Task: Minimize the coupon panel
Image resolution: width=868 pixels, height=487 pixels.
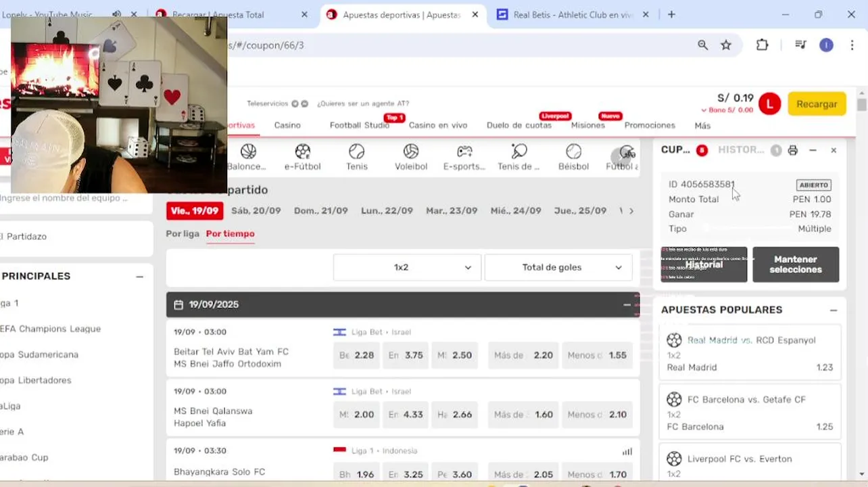Action: (813, 150)
